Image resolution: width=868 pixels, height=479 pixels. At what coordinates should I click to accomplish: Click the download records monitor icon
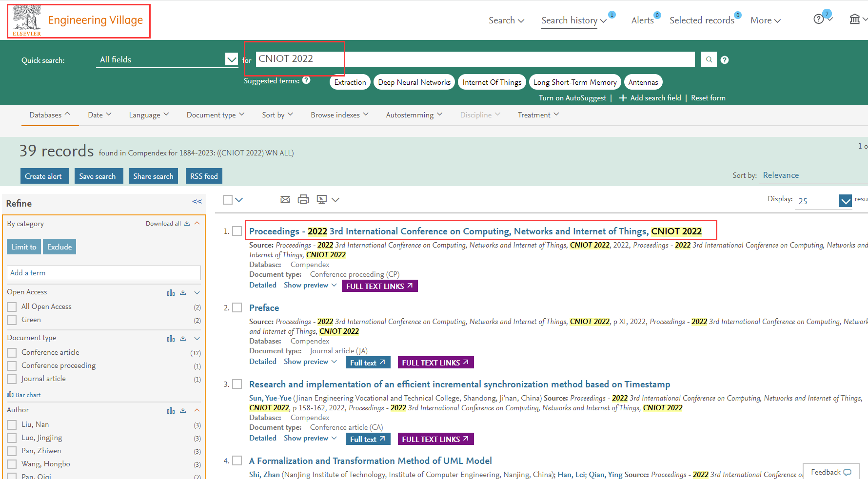pos(322,199)
